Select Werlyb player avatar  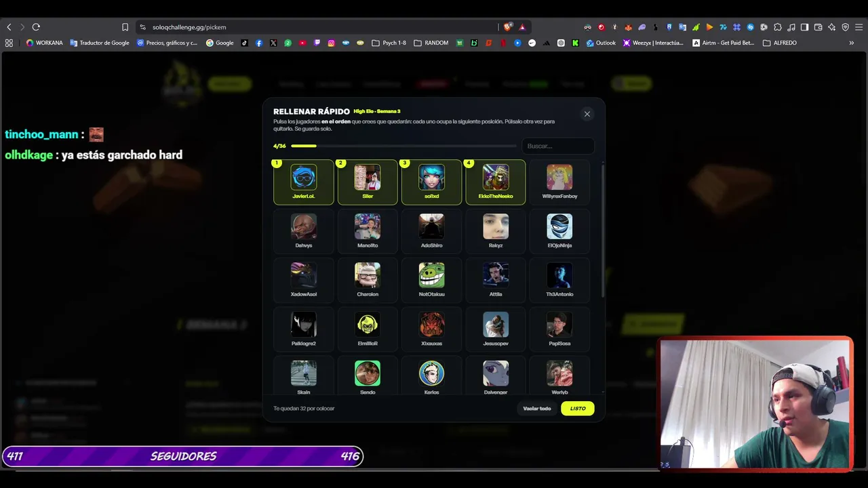pos(559,373)
